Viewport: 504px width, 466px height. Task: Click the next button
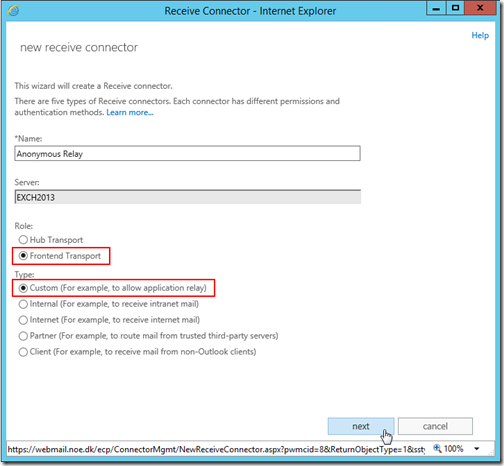(361, 426)
